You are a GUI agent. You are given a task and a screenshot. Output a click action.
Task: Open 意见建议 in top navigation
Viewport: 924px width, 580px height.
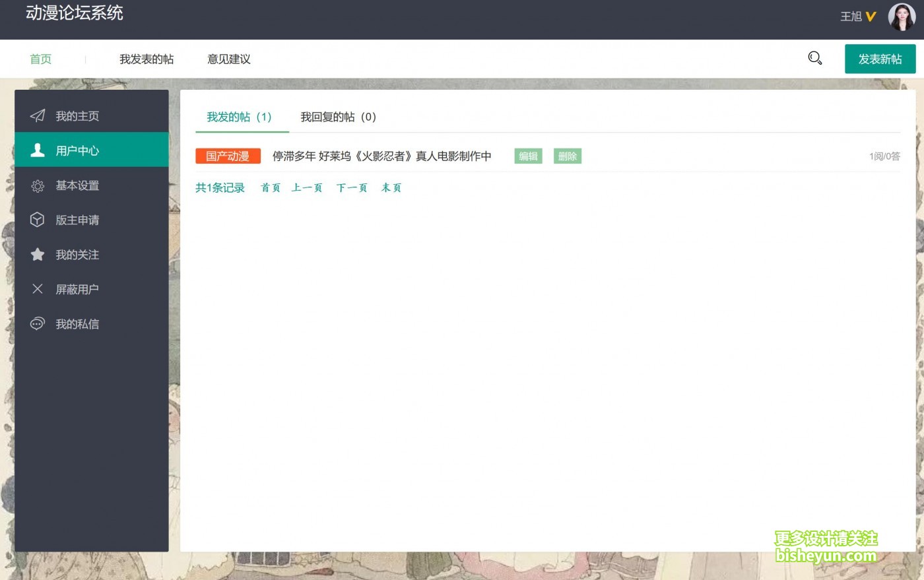(228, 59)
